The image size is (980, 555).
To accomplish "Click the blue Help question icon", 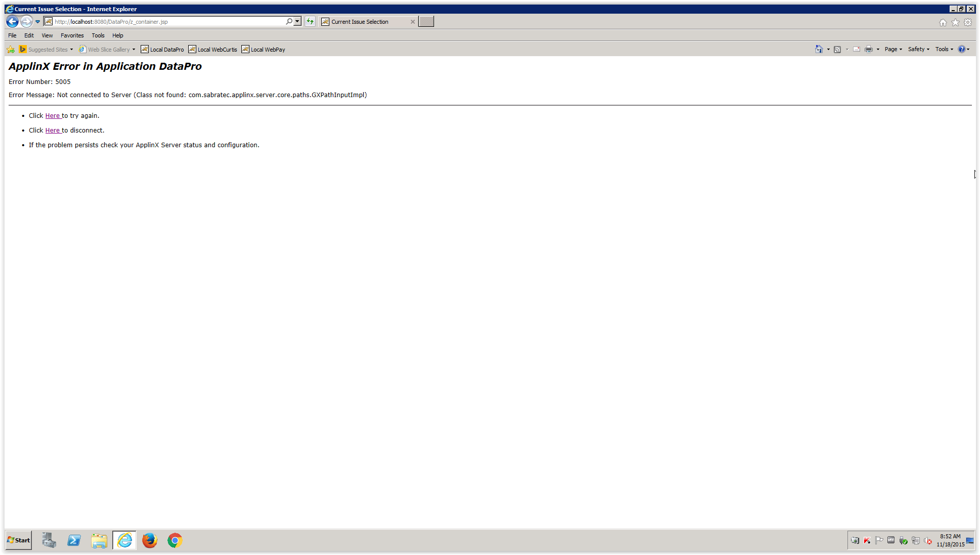I will coord(962,49).
